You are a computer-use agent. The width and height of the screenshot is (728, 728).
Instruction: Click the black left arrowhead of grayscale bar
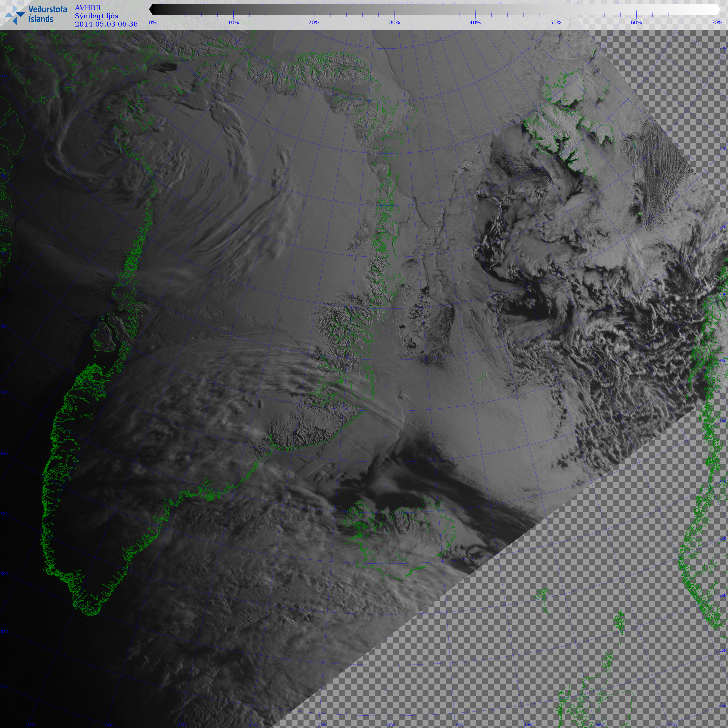click(151, 9)
